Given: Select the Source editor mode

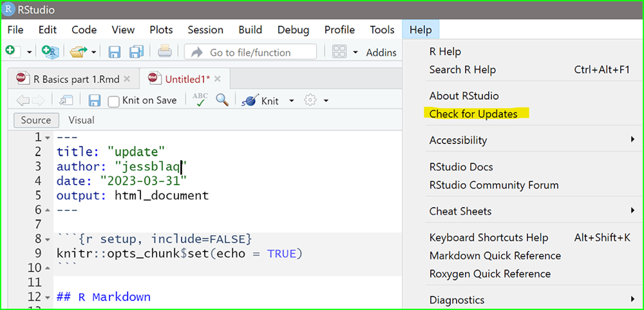Looking at the screenshot, I should coord(36,120).
